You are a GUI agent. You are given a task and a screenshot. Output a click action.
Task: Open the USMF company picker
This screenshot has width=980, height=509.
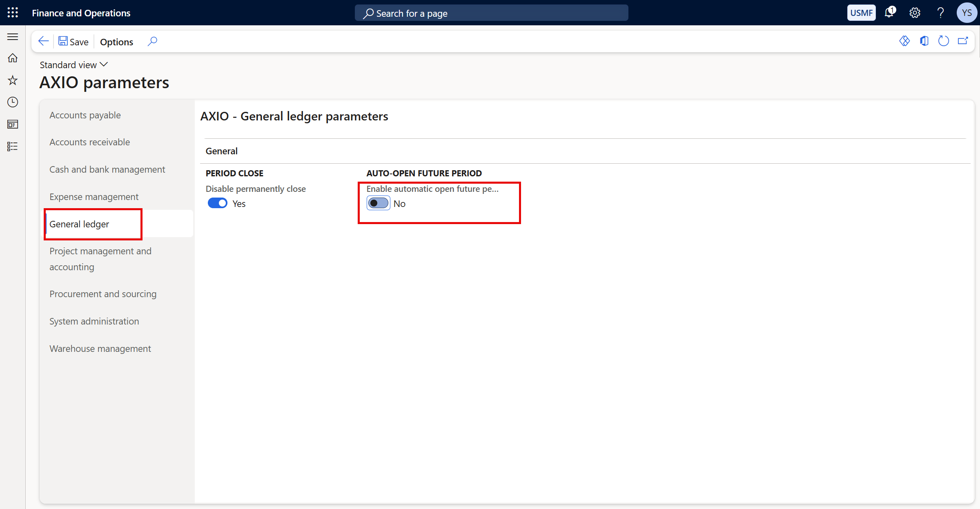862,13
